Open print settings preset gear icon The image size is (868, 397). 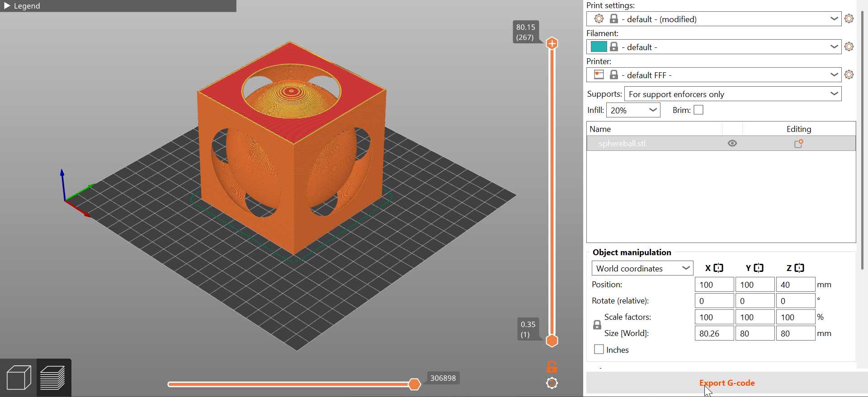coord(849,19)
